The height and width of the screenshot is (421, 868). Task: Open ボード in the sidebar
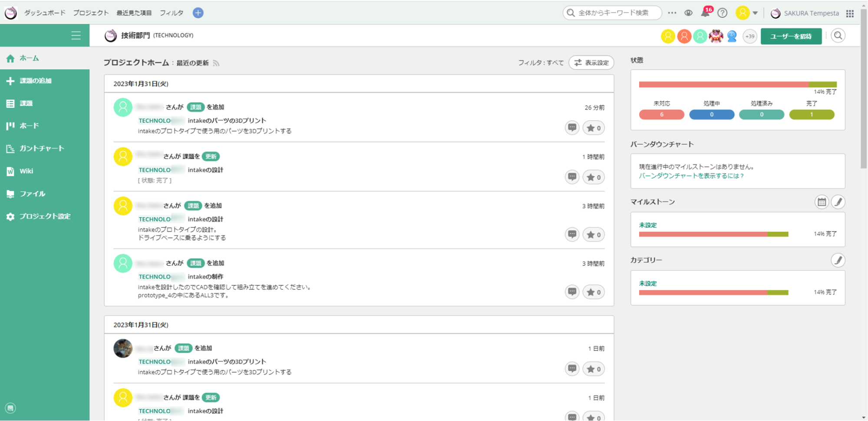(45, 126)
